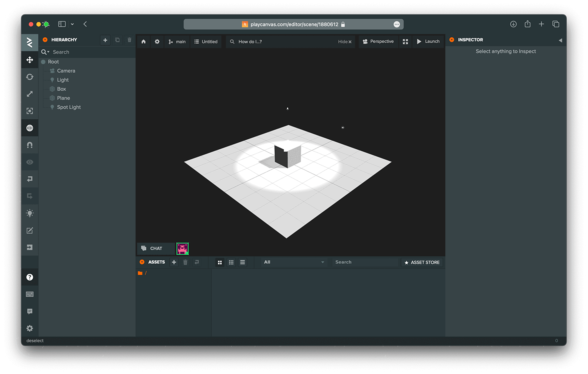Open the Perspective camera dropdown
588x374 pixels.
378,41
